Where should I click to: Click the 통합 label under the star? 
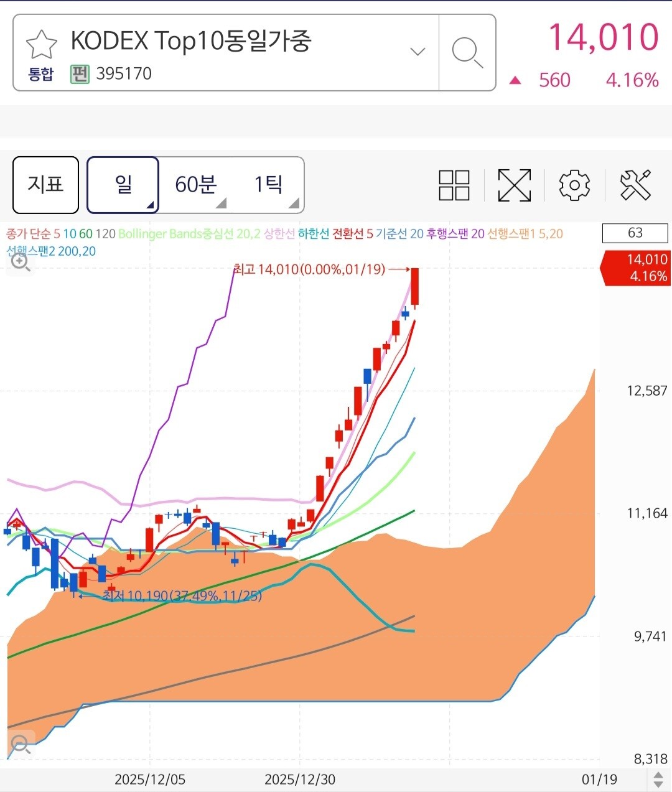click(41, 74)
